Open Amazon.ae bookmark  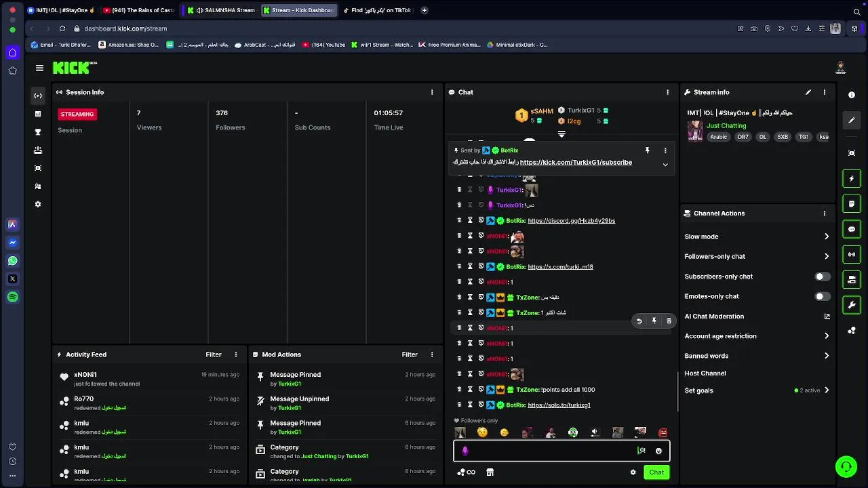click(129, 45)
